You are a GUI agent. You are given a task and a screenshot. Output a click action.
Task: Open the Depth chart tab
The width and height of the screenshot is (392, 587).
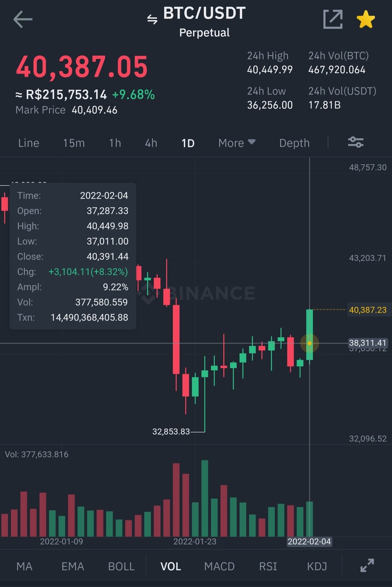click(x=294, y=143)
